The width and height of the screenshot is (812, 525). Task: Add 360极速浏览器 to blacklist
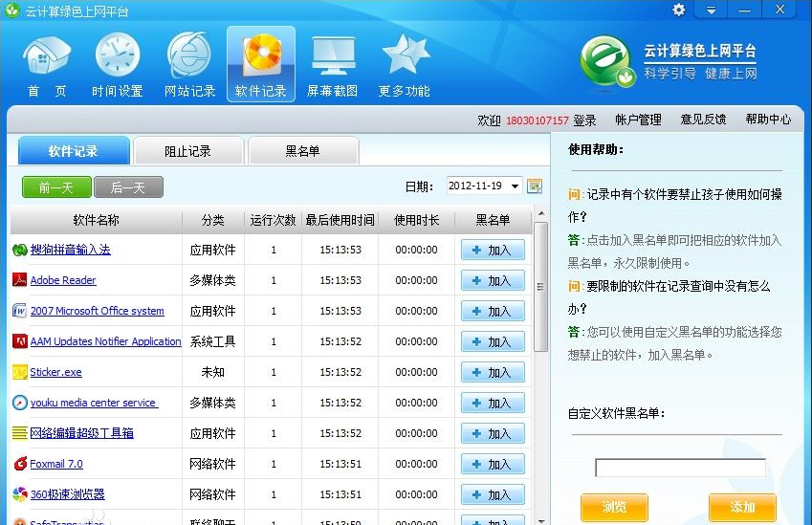point(493,494)
